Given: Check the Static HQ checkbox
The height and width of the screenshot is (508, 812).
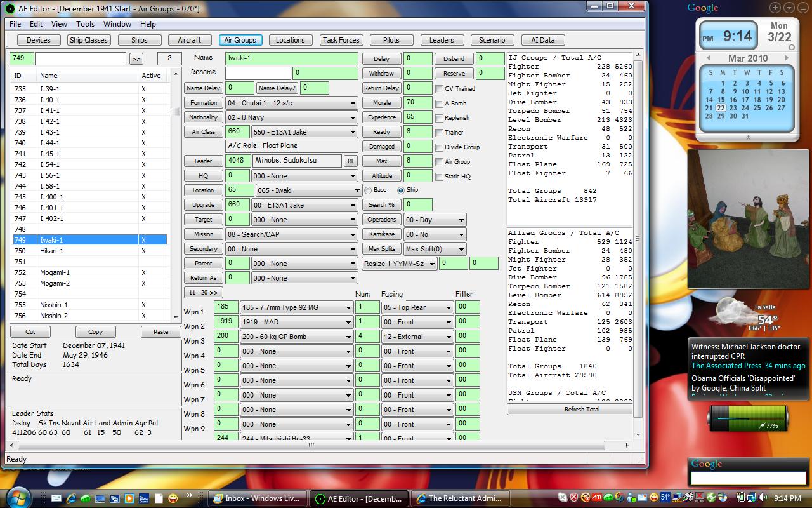Looking at the screenshot, I should (x=440, y=177).
